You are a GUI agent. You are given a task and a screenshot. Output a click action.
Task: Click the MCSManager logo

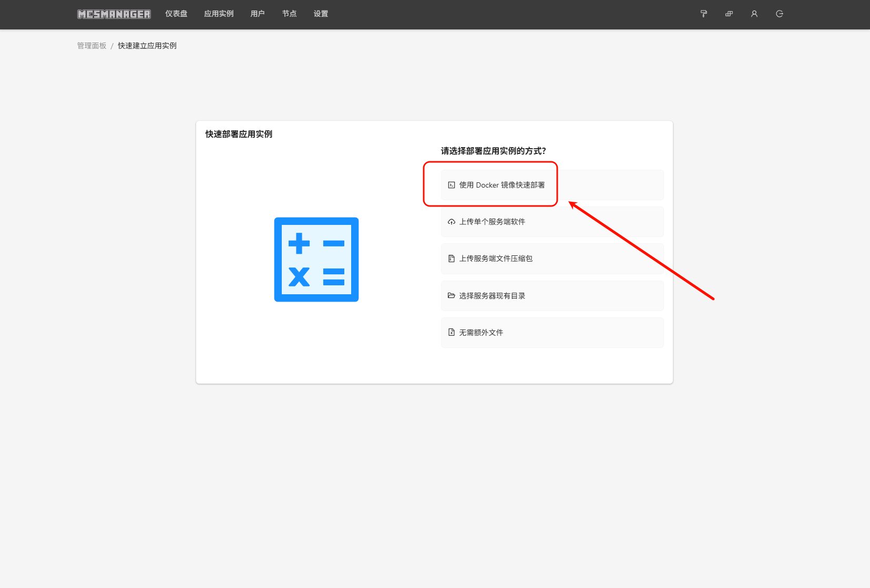point(114,14)
